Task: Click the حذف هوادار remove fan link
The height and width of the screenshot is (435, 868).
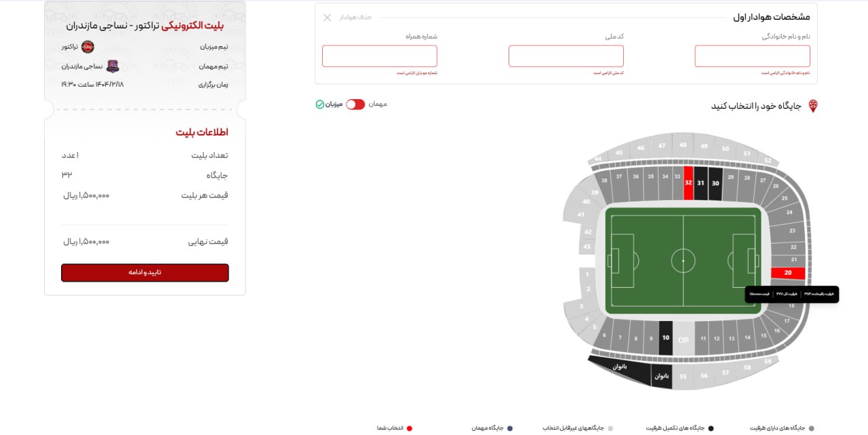Action: click(356, 18)
